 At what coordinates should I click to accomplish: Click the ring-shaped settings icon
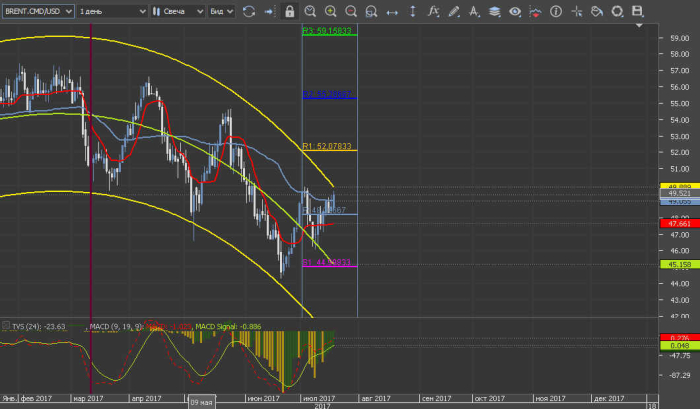coord(617,12)
